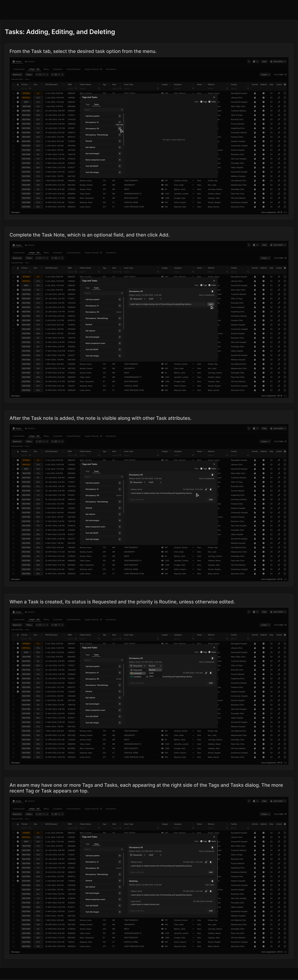Add Get referrer task in first screenshot
Viewport: 298px width, 980px height.
coord(120,147)
